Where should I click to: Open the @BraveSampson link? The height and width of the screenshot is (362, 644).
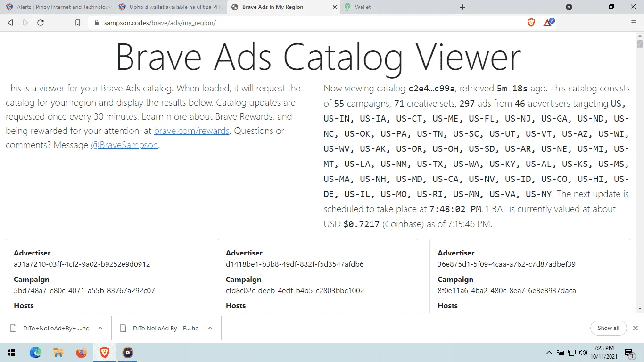pyautogui.click(x=124, y=145)
